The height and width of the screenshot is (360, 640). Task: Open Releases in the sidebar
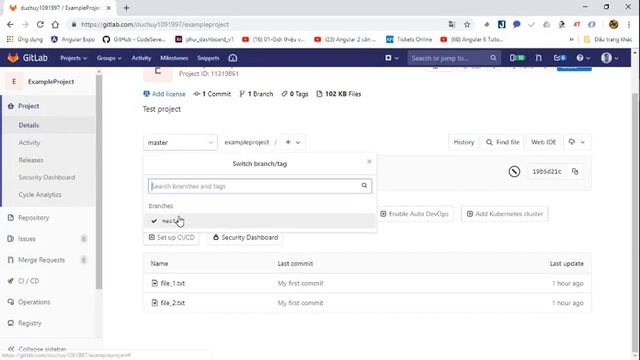[x=31, y=160]
